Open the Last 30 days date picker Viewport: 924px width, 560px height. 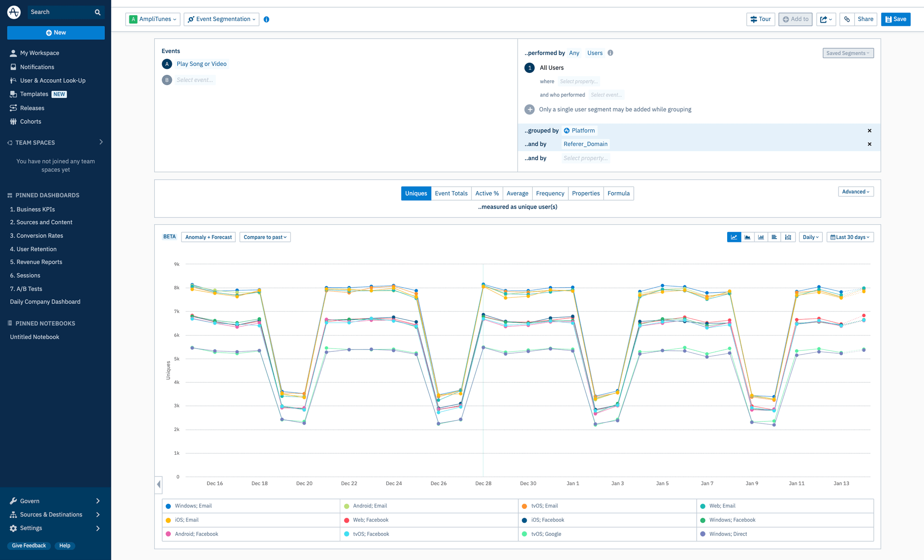pos(850,237)
